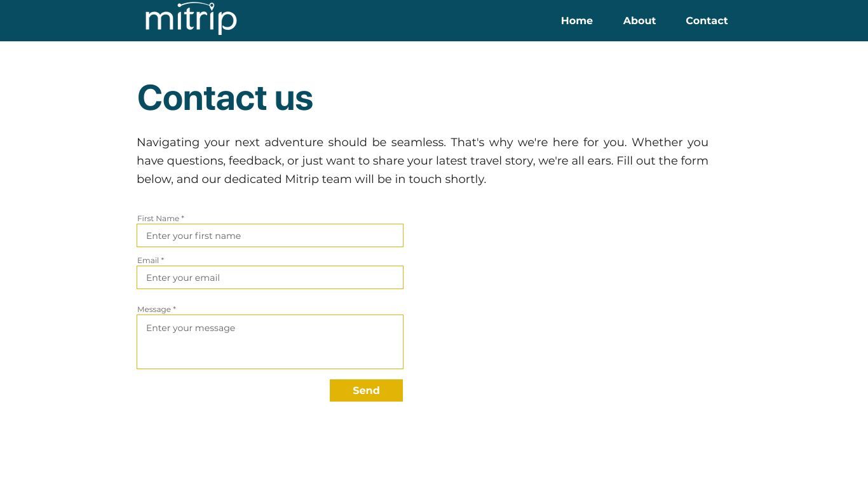The image size is (868, 488).
Task: Submit the form with the Send button
Action: click(366, 390)
